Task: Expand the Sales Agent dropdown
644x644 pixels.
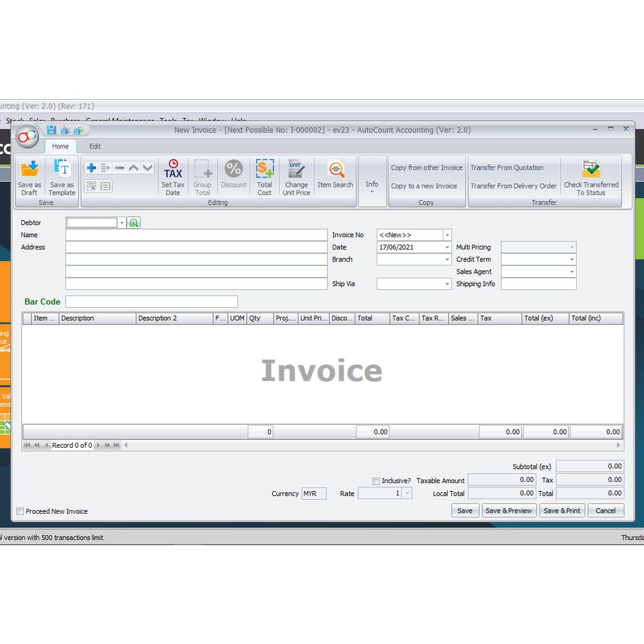Action: click(572, 272)
